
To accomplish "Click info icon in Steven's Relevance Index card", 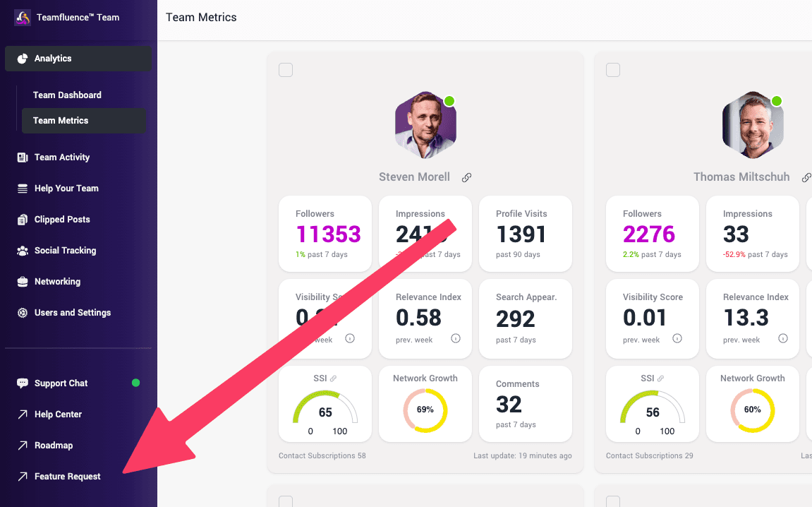I will [x=456, y=338].
